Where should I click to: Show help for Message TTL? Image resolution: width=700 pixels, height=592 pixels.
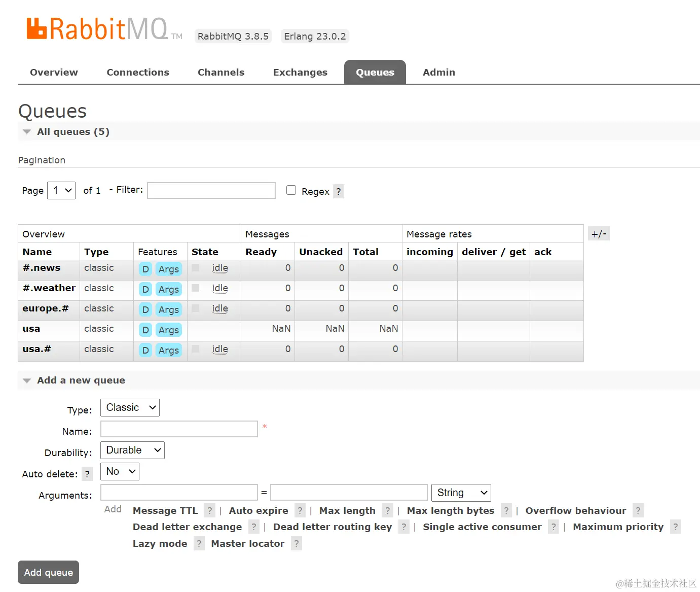(210, 510)
